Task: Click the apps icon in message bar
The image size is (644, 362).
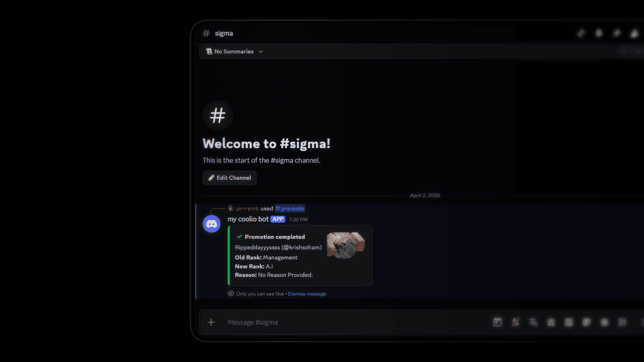Action: (x=622, y=322)
